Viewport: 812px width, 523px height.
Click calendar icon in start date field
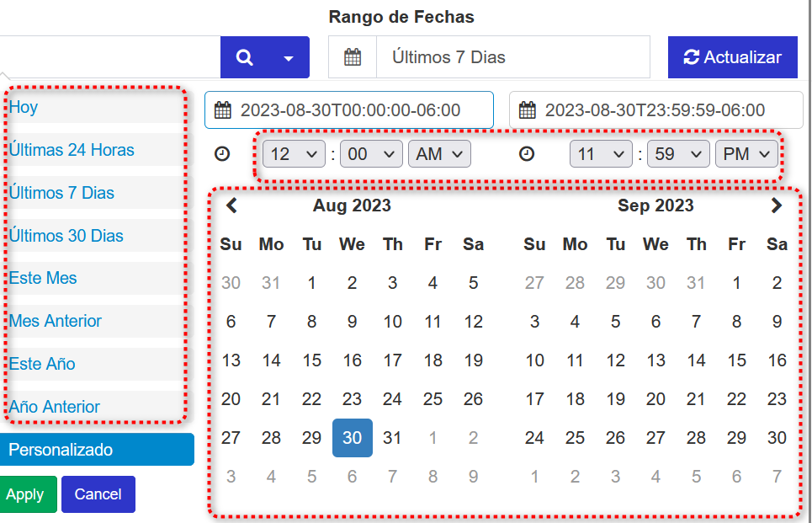[x=223, y=110]
